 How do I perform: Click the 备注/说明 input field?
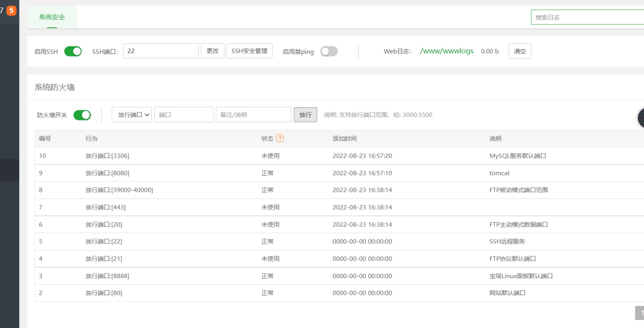point(253,115)
